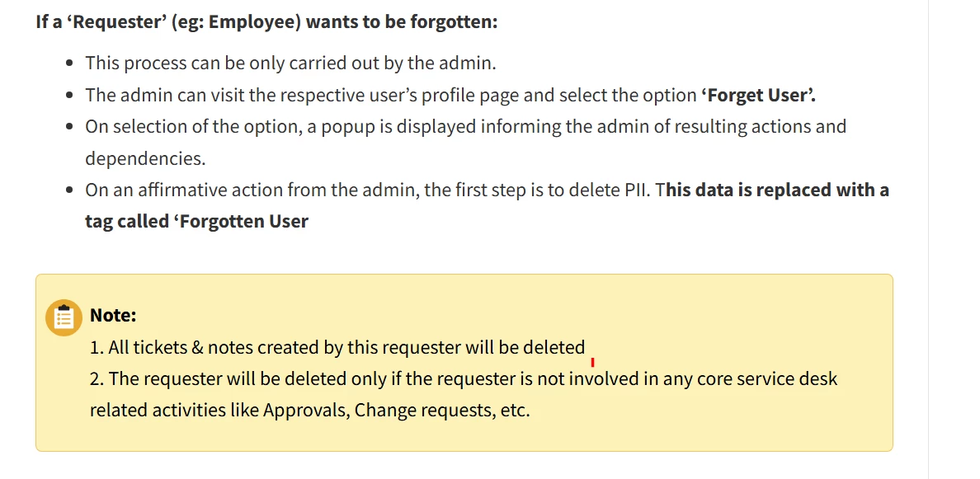Click 'this data is replaced with a' bold text
980x479 pixels.
[x=777, y=190]
